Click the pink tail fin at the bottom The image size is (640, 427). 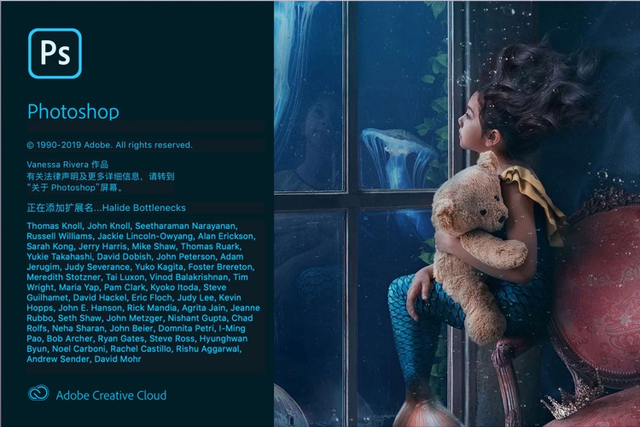(x=427, y=412)
